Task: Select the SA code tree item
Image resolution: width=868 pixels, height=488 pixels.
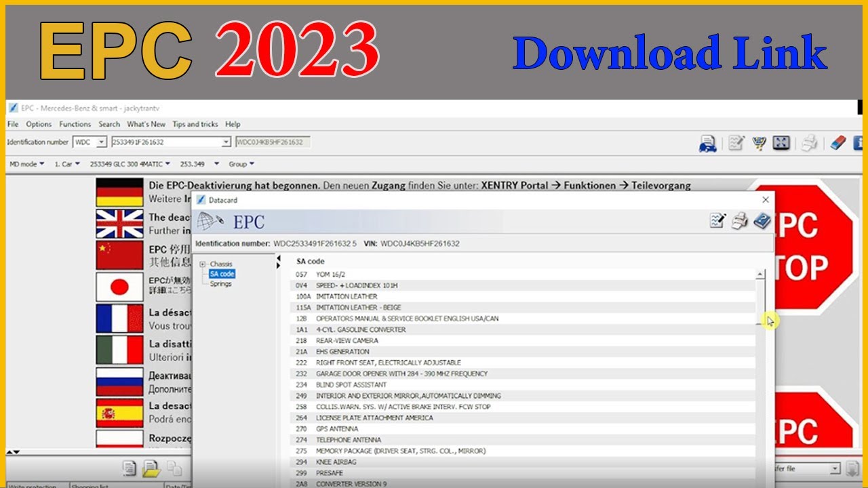Action: pyautogui.click(x=222, y=274)
